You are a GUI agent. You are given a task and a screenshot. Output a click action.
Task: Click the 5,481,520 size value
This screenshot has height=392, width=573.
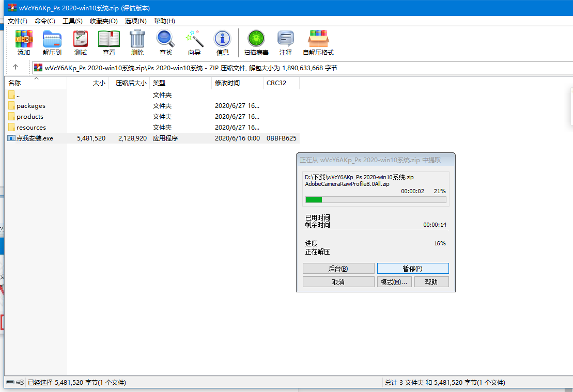coord(91,138)
